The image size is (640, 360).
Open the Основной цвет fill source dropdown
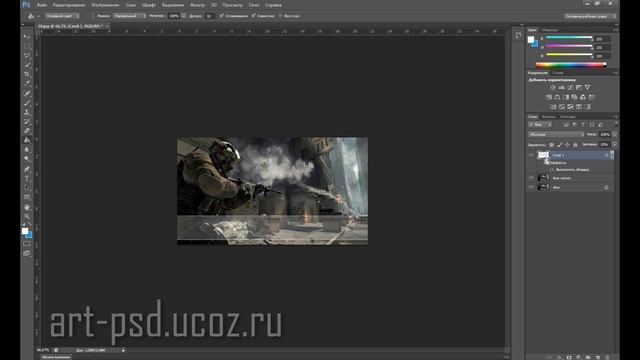(x=62, y=16)
